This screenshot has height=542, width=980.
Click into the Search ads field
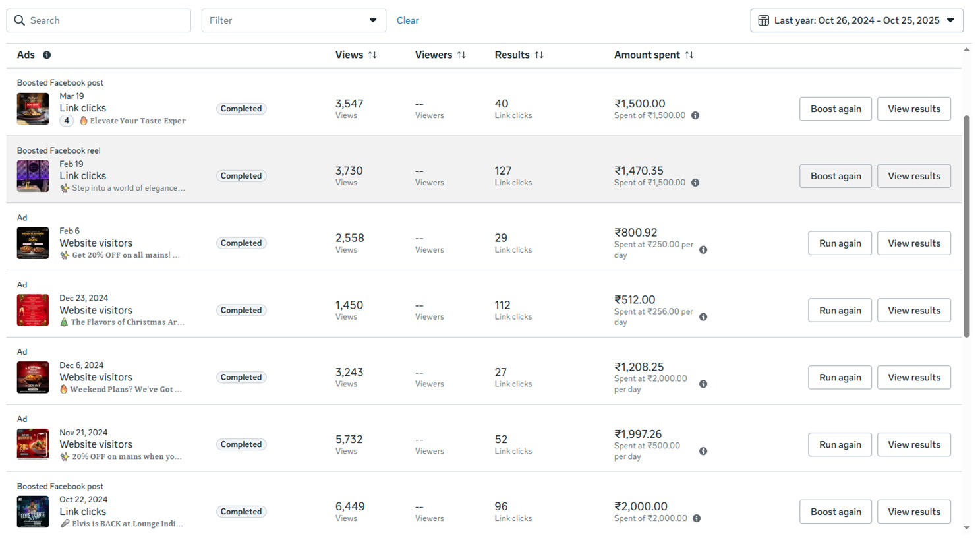tap(105, 20)
